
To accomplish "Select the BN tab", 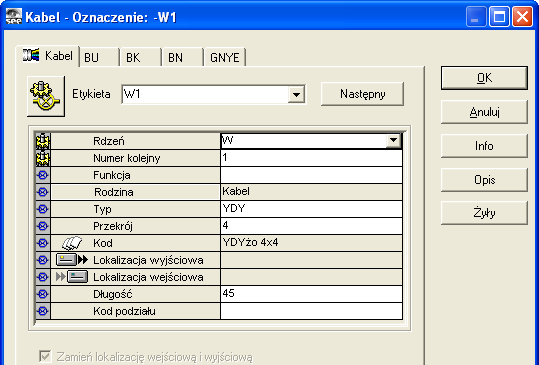I will [183, 57].
